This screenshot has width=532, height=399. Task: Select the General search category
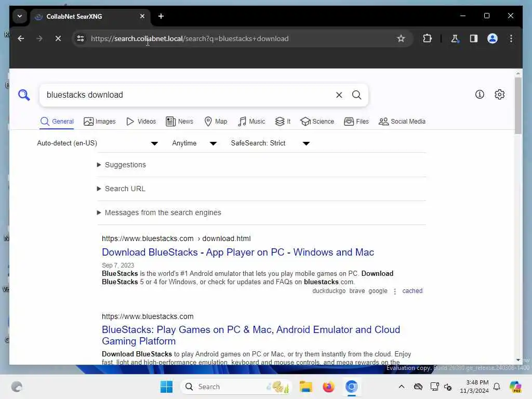(57, 122)
